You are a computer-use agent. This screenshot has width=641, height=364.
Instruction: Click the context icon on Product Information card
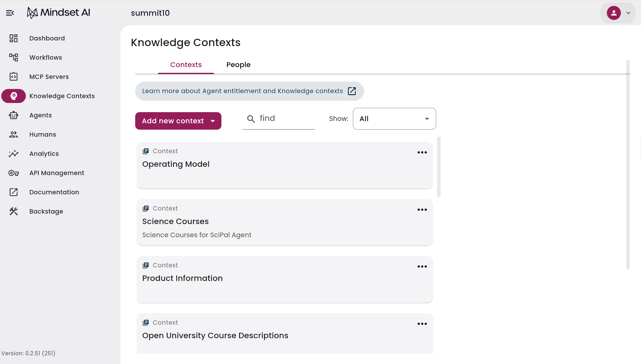click(x=145, y=265)
